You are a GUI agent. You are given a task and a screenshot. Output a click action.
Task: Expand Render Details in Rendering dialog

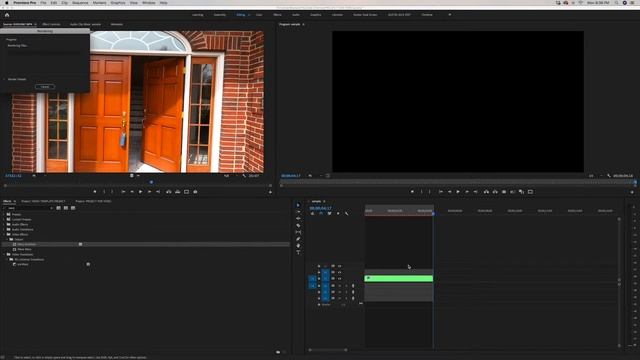tap(4, 79)
